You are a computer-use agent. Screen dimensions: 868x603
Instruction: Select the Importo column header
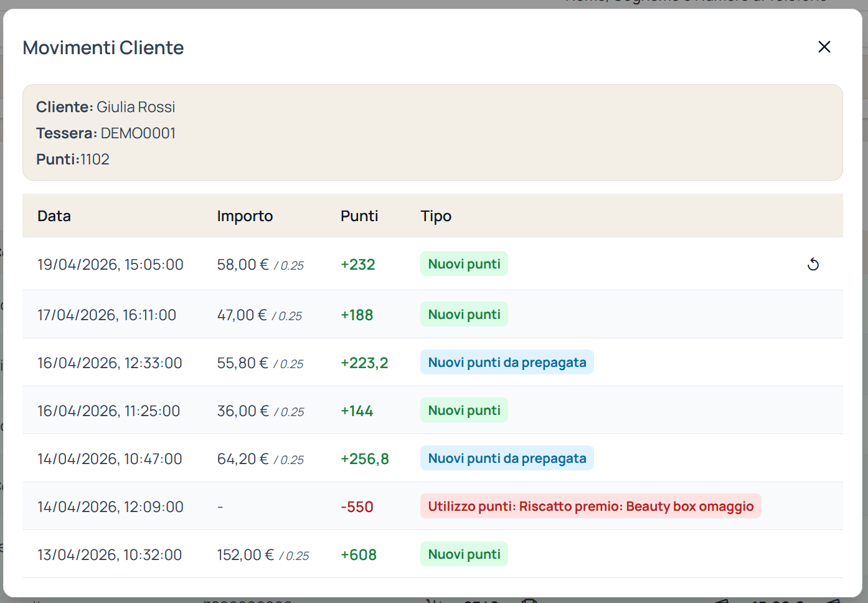click(x=245, y=216)
